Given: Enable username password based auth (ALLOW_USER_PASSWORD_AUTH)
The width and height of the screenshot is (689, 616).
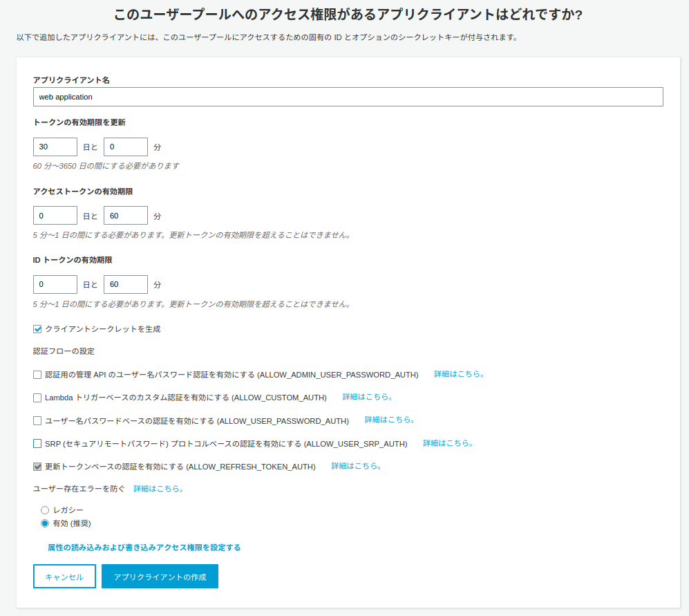Looking at the screenshot, I should [37, 420].
